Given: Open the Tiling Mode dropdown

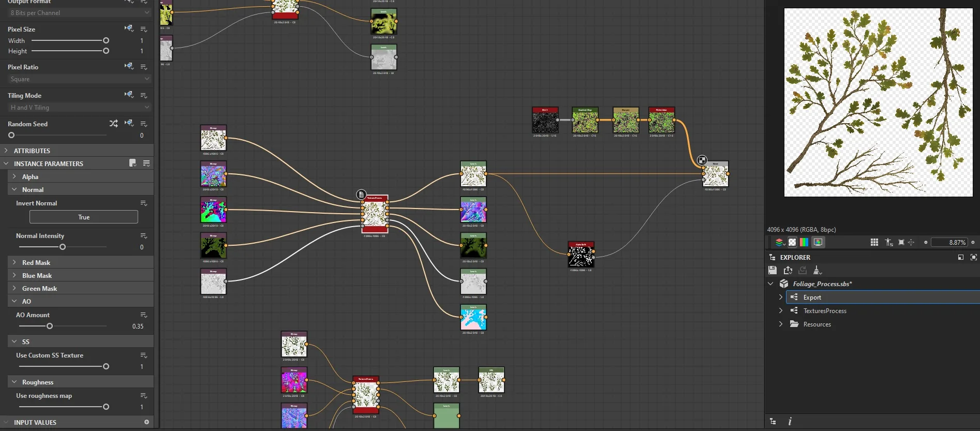Looking at the screenshot, I should pos(80,108).
